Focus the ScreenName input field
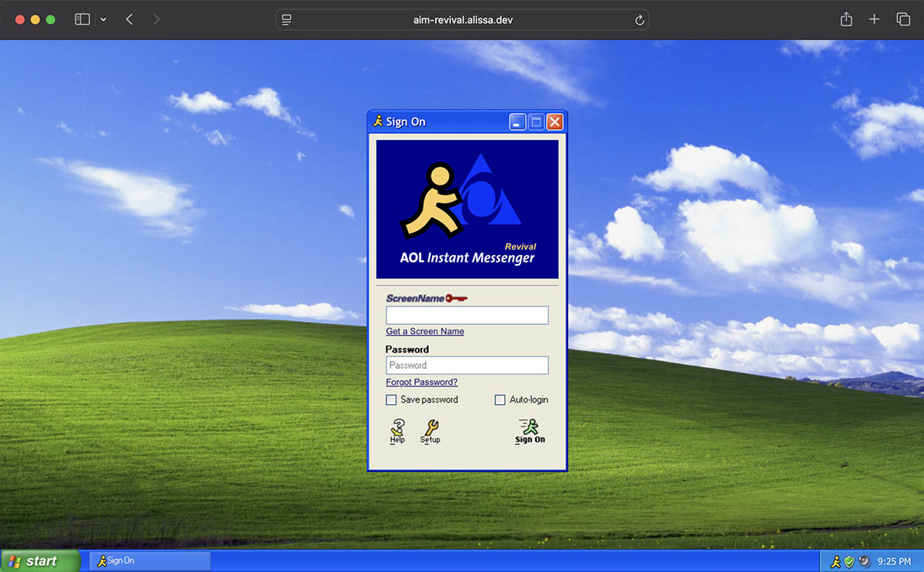924x572 pixels. pyautogui.click(x=467, y=315)
